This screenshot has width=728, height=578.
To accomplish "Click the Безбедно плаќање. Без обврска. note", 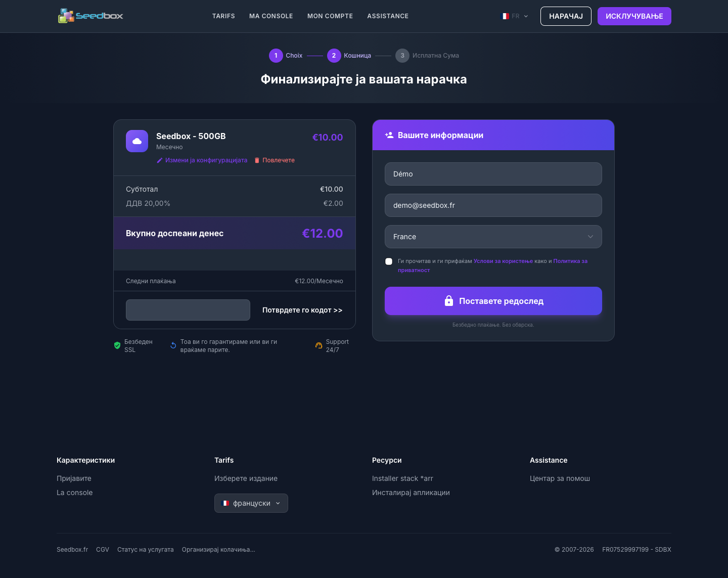I will click(493, 325).
